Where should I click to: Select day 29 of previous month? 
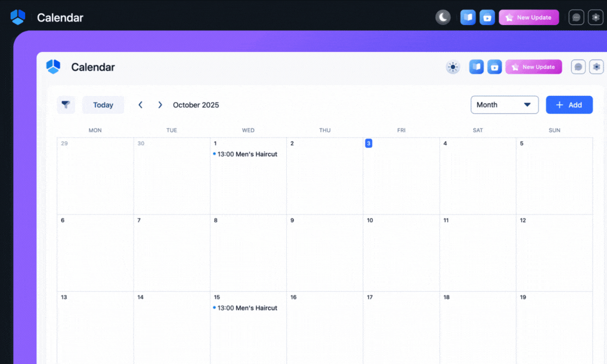click(95, 176)
